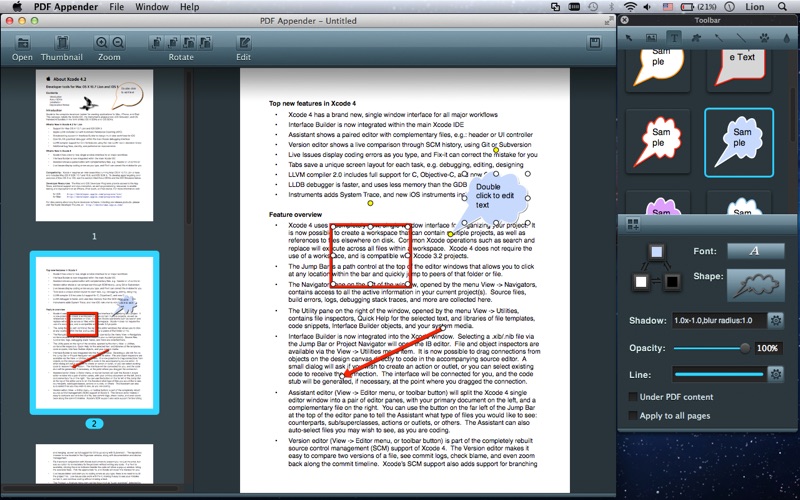The image size is (800, 500).
Task: Select the image tool in Toolbar
Action: click(651, 38)
